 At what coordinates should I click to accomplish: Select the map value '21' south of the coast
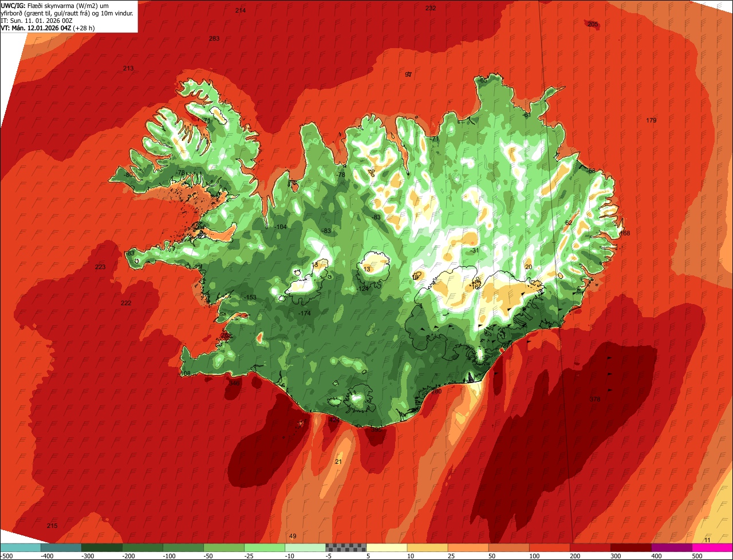pos(338,462)
